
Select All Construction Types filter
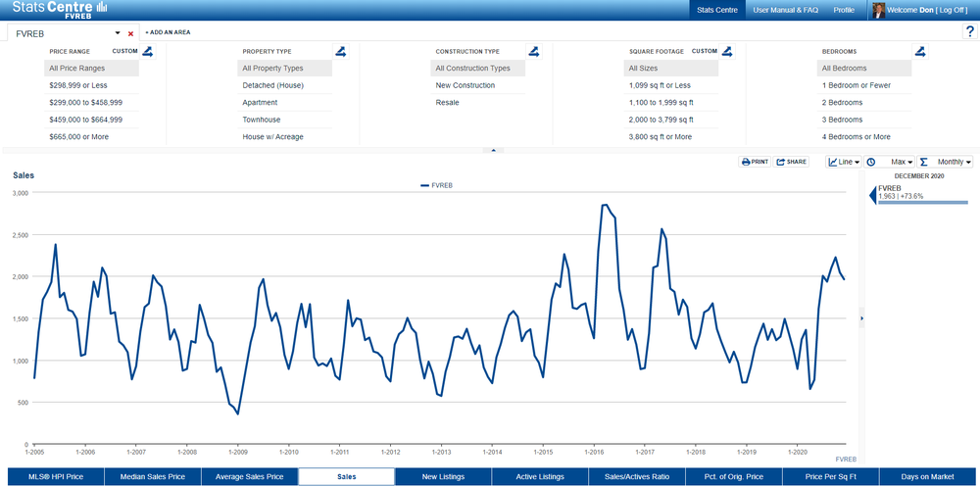pos(478,68)
